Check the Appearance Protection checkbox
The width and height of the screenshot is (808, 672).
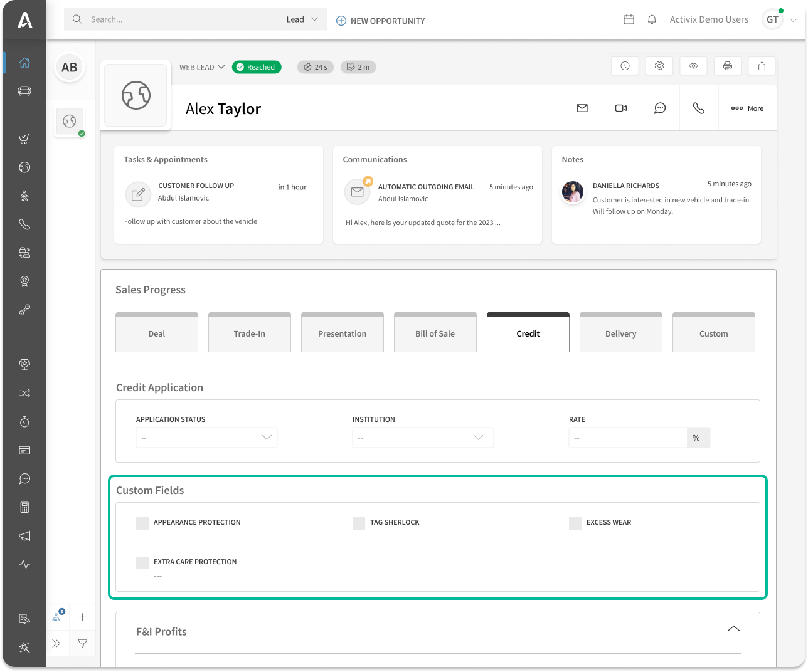click(142, 523)
